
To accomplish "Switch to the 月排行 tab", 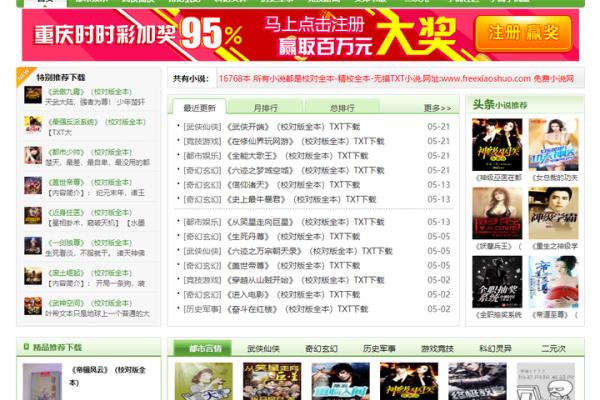I will tap(266, 108).
